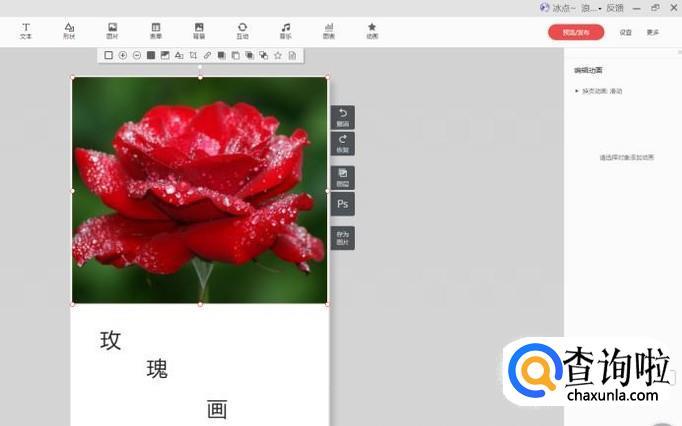Click the chain link icon

(x=207, y=55)
